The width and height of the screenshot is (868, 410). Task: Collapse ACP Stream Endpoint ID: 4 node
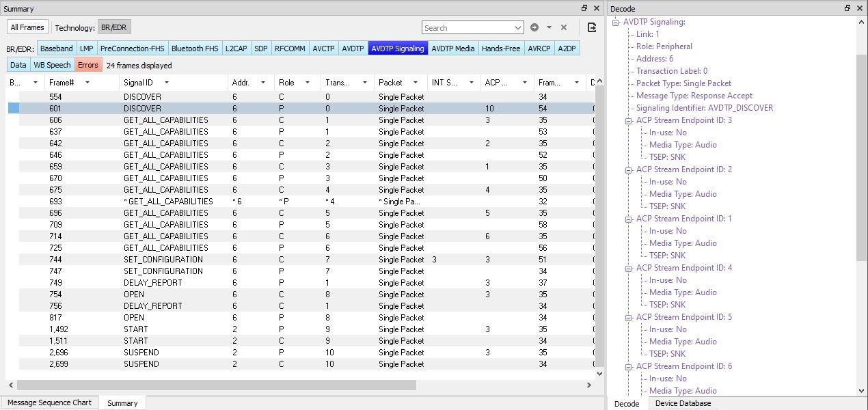(628, 268)
